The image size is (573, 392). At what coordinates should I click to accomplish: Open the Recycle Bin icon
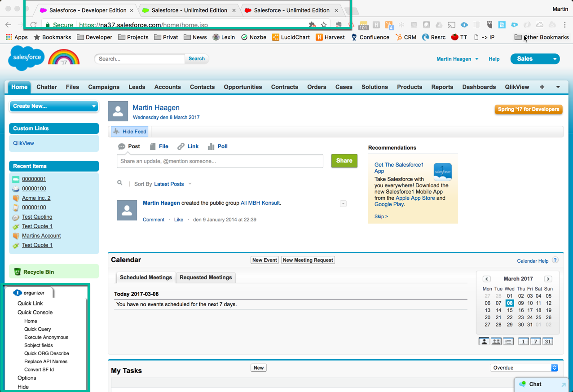tap(18, 272)
